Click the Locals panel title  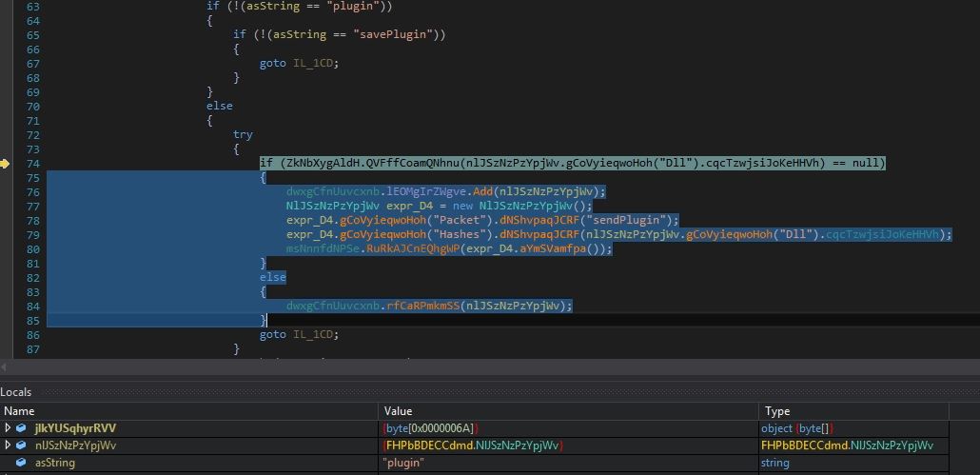tap(15, 392)
